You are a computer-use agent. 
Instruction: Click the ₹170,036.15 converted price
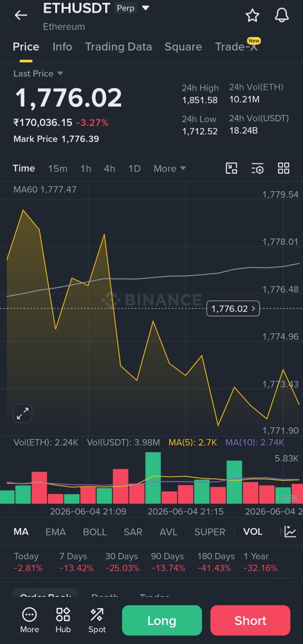pos(43,123)
